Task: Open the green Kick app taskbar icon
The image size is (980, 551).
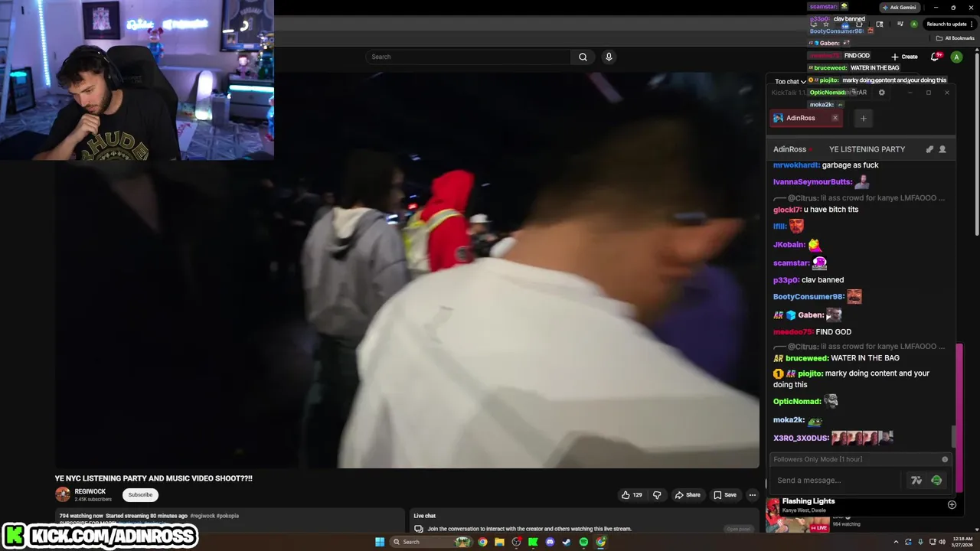Action: (533, 542)
